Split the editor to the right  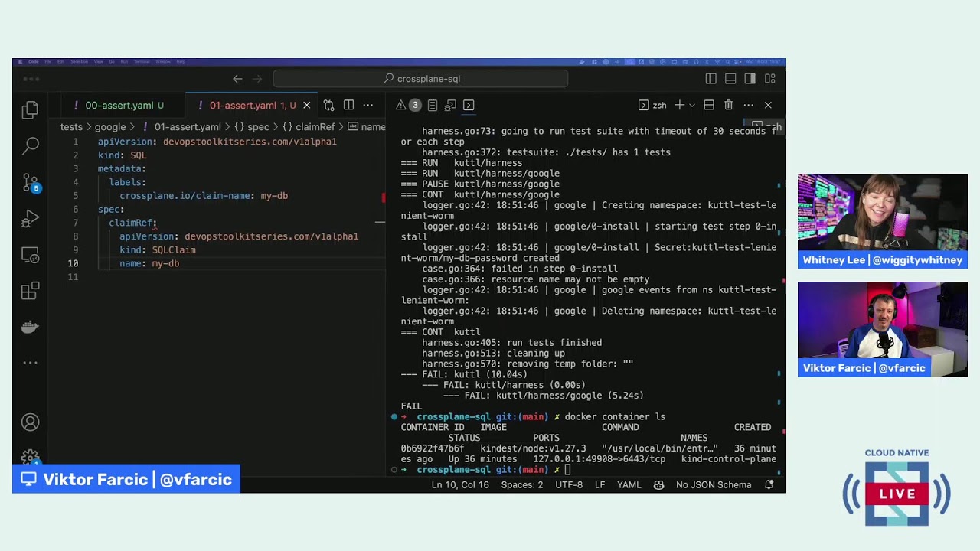[348, 106]
